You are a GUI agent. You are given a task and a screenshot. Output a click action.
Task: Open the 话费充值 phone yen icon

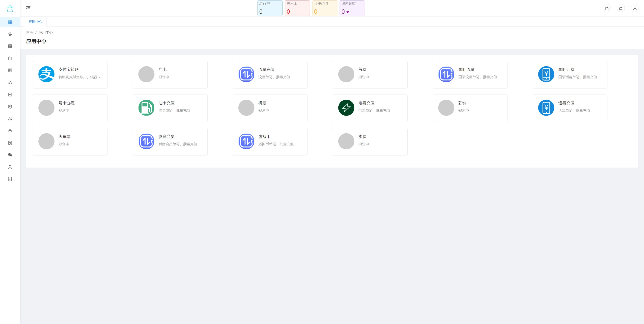546,108
